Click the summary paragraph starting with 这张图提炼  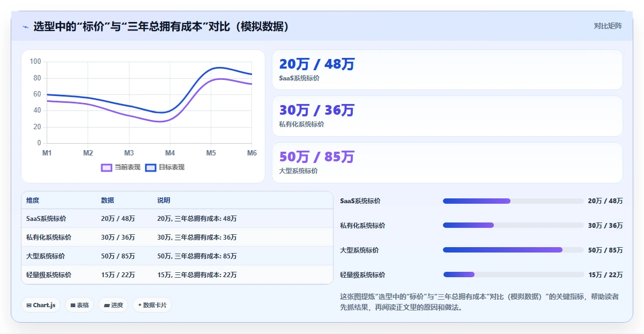(479, 302)
